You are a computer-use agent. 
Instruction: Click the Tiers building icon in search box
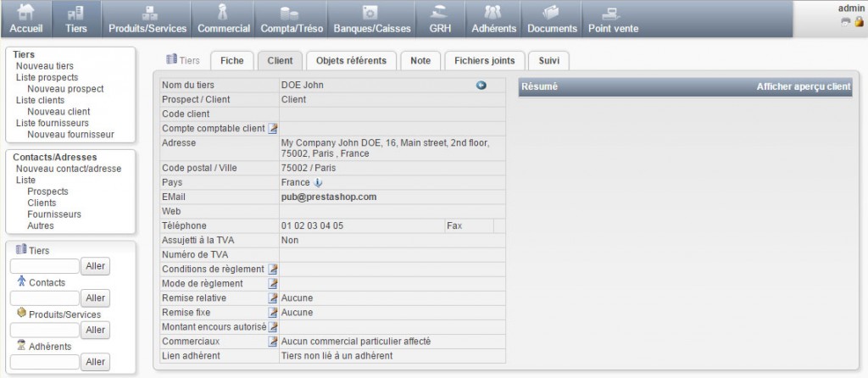click(21, 250)
